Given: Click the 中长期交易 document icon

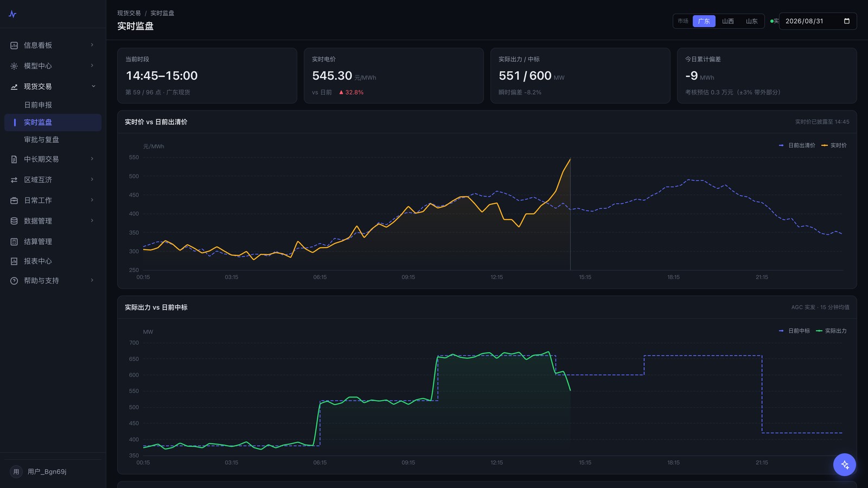Looking at the screenshot, I should [x=14, y=159].
